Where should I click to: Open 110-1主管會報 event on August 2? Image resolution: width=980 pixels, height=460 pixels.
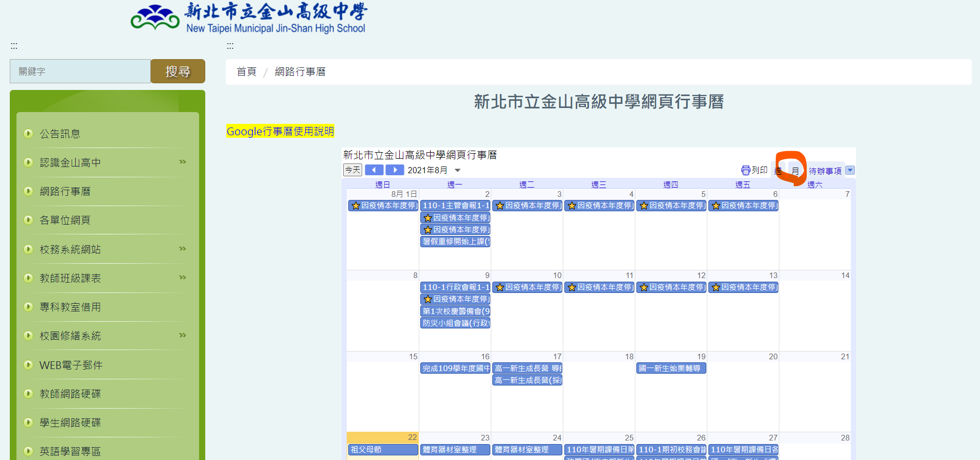click(x=455, y=206)
